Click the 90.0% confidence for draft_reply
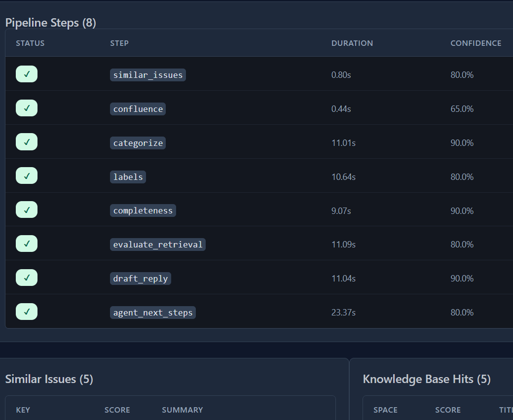 (x=462, y=279)
